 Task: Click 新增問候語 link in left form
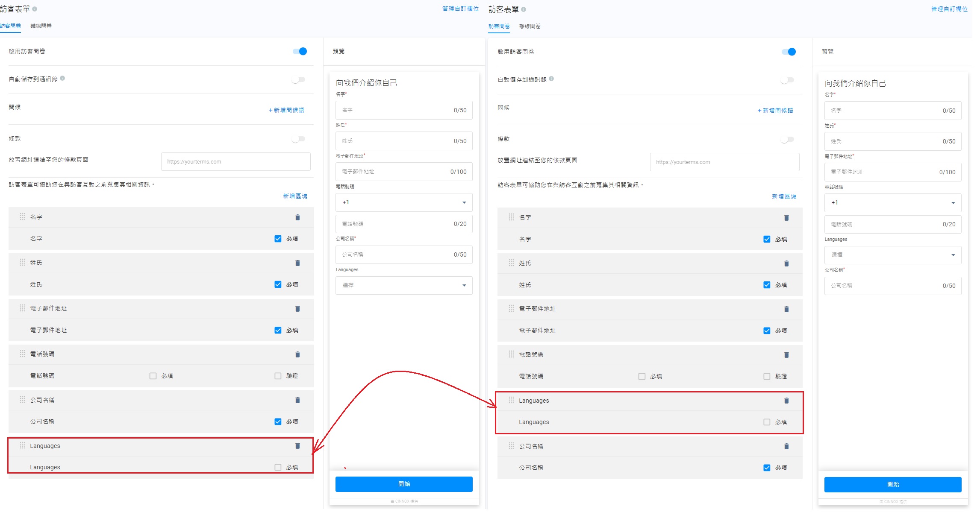point(286,110)
